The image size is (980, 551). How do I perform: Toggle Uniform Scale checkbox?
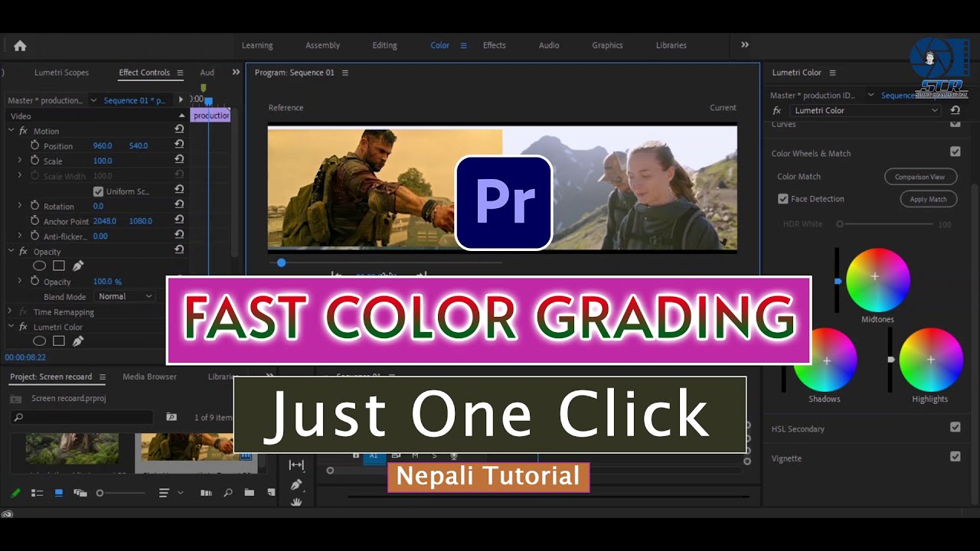(x=98, y=191)
